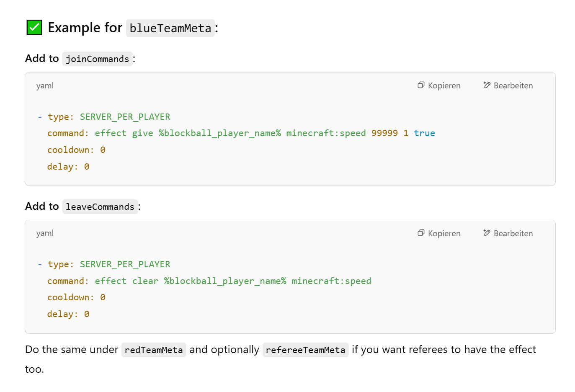The image size is (575, 392).
Task: Click the yaml label on the second code block
Action: [x=45, y=233]
